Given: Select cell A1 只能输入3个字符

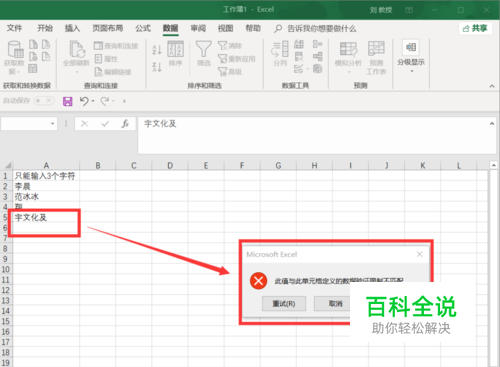Looking at the screenshot, I should click(46, 176).
